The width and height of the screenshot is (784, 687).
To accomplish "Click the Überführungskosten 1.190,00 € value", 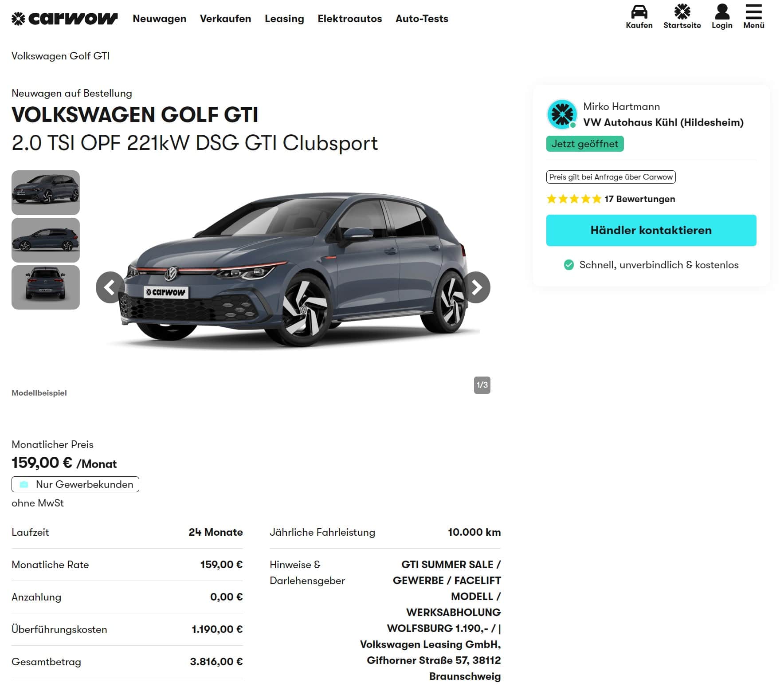I will (217, 629).
